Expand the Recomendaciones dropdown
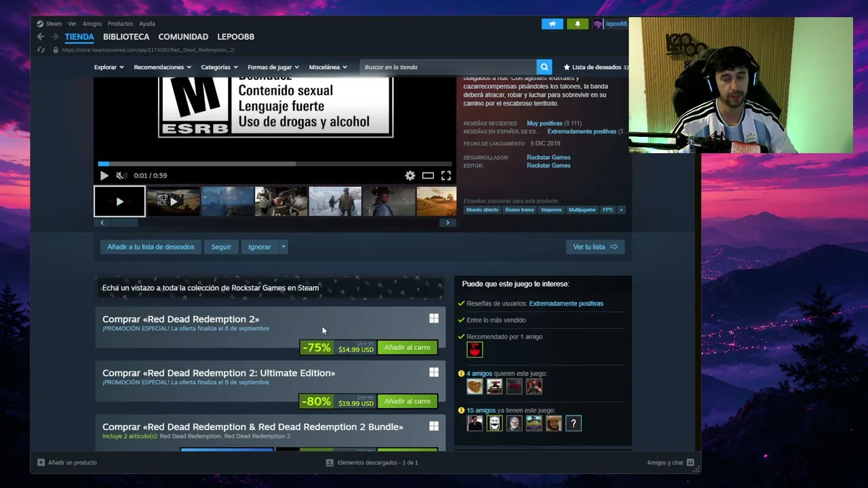This screenshot has width=868, height=488. tap(163, 67)
